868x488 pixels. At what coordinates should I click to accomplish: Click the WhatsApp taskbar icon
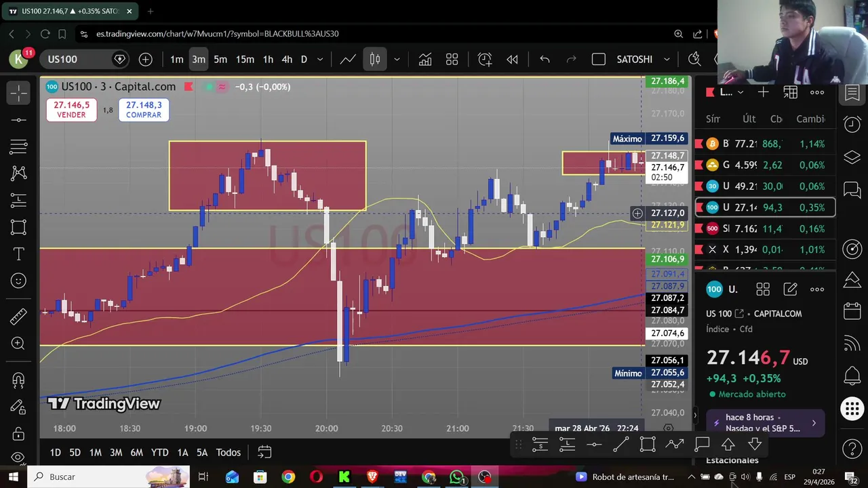point(456,477)
